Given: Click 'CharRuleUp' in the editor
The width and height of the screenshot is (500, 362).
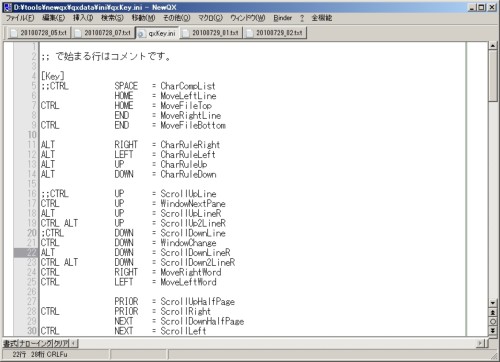Looking at the screenshot, I should (x=184, y=164).
